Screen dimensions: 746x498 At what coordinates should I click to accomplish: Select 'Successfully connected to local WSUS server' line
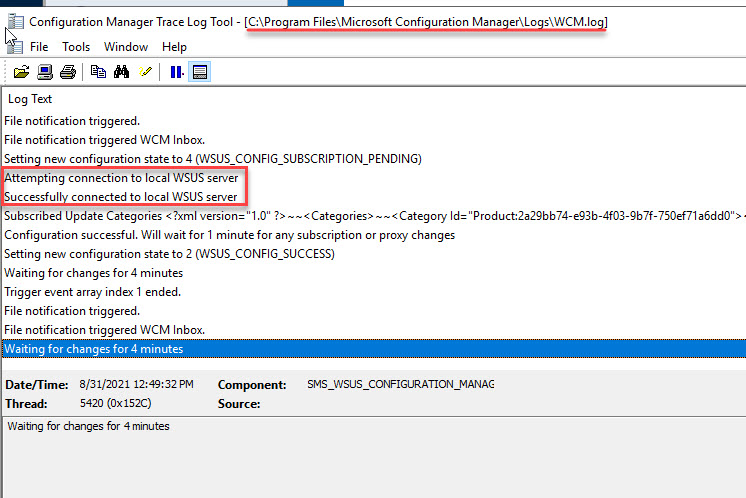pos(121,197)
